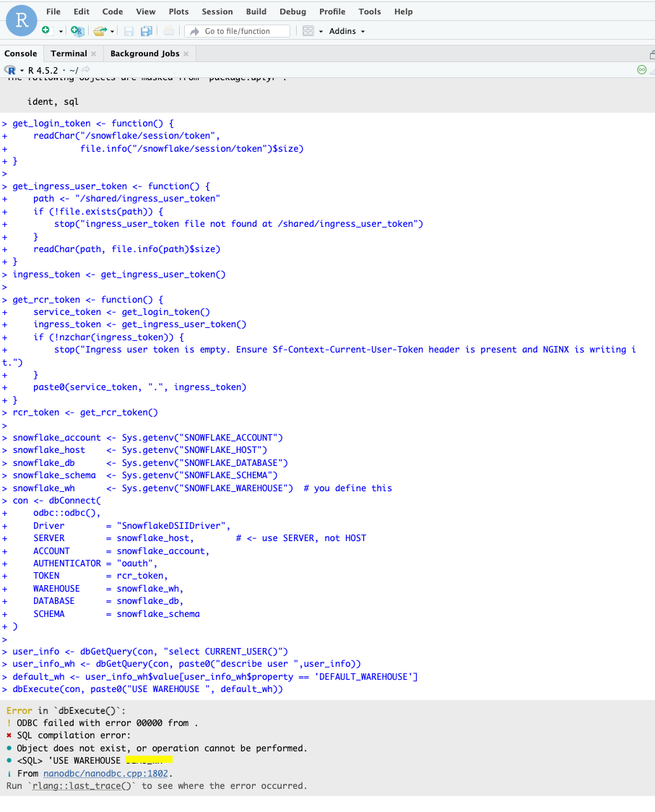
Task: Open the new file type dropdown arrow
Action: point(61,32)
